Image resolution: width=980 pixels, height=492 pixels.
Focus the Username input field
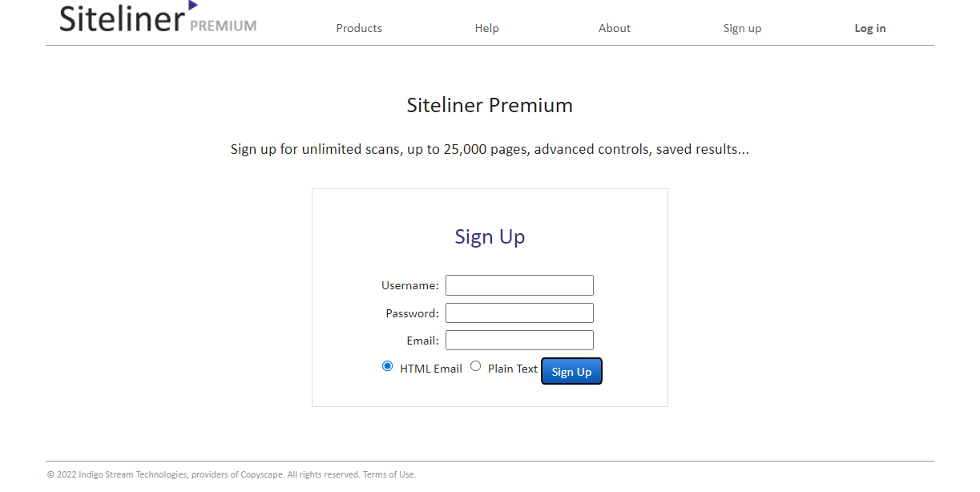coord(519,285)
